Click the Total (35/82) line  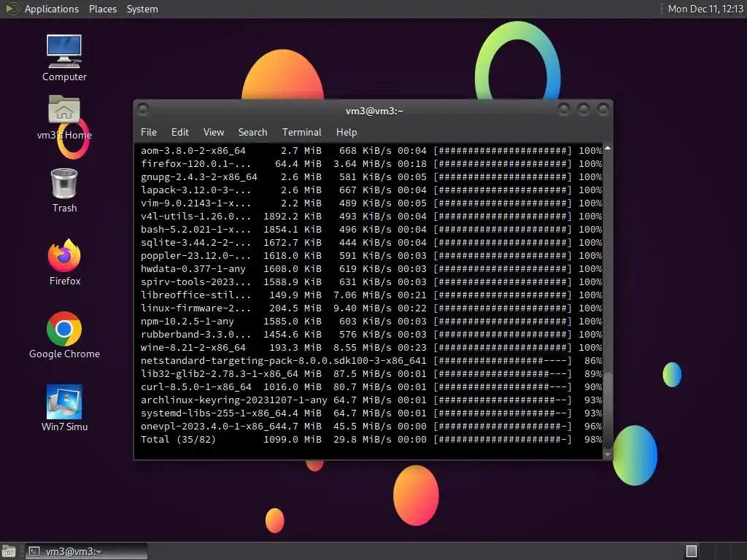(371, 439)
